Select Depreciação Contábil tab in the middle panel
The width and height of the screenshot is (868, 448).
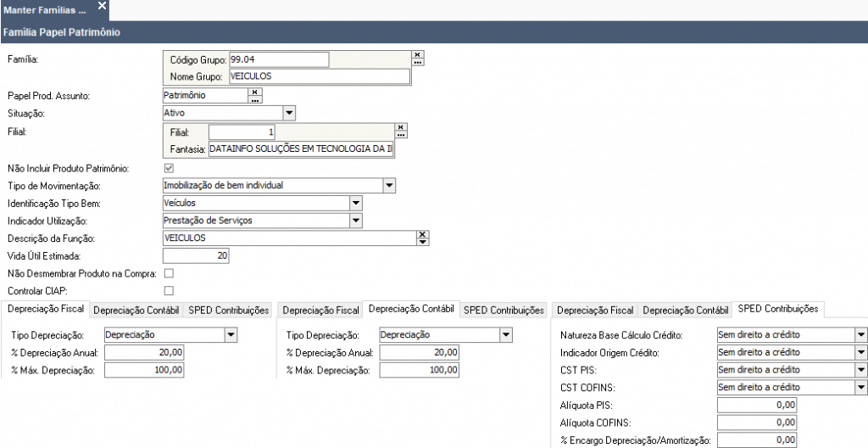(x=411, y=309)
